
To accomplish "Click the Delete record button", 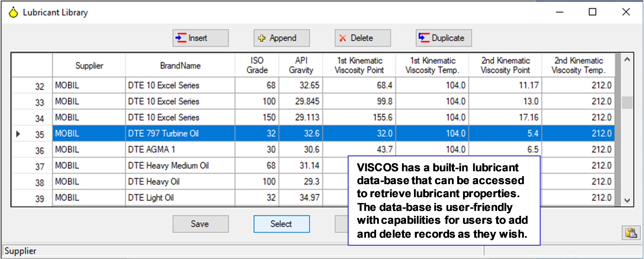I will (363, 38).
